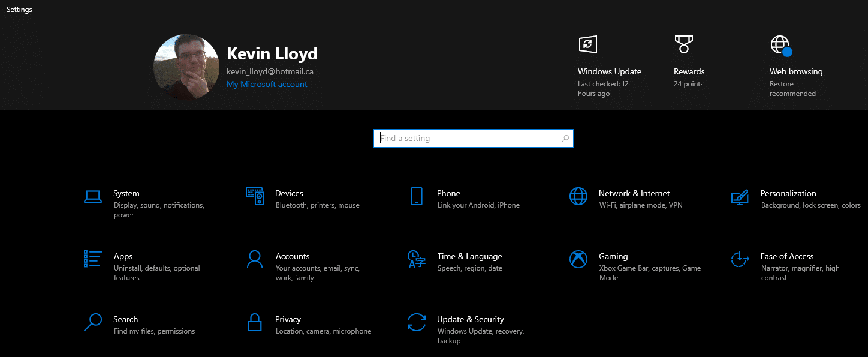The image size is (868, 357).
Task: Click the Windows Update icon in header
Action: [x=588, y=44]
